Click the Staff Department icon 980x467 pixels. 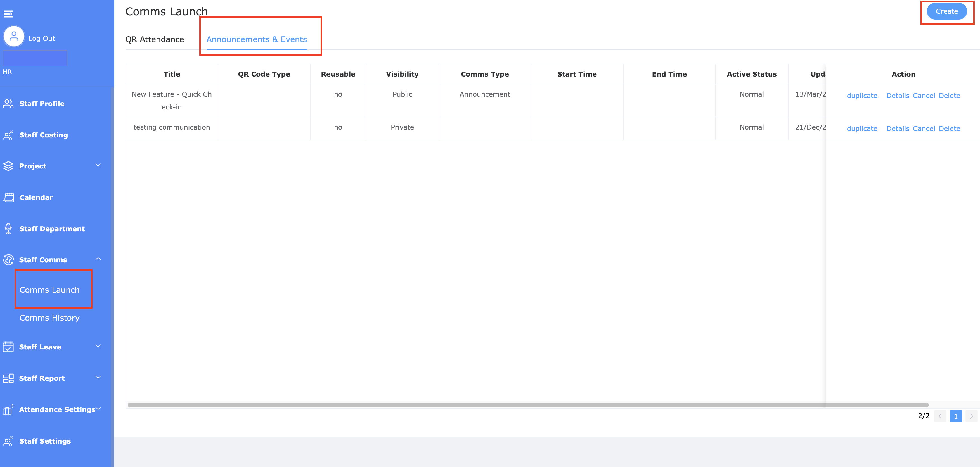pyautogui.click(x=8, y=228)
